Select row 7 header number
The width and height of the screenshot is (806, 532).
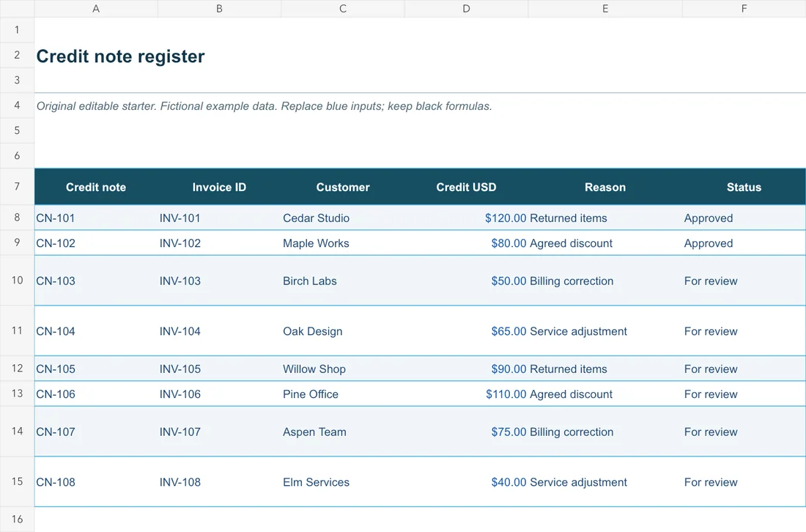pos(17,186)
